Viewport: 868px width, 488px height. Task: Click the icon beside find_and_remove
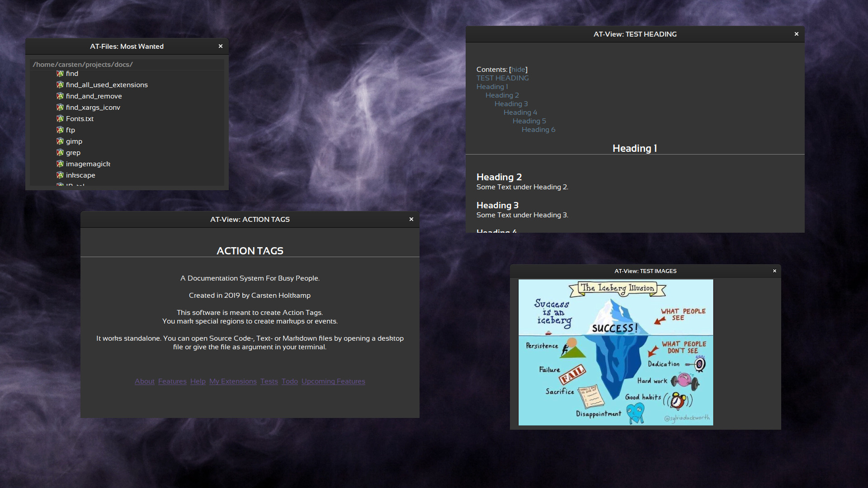[x=60, y=96]
